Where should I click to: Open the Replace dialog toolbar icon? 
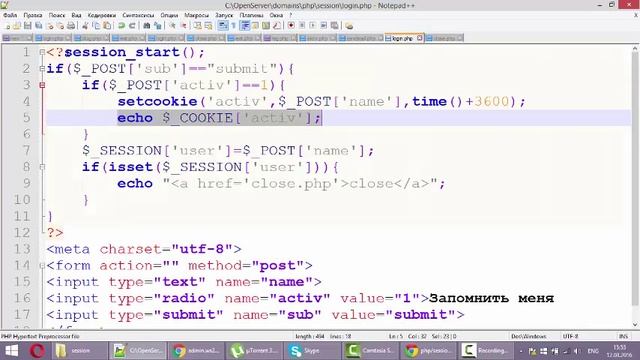click(x=158, y=26)
